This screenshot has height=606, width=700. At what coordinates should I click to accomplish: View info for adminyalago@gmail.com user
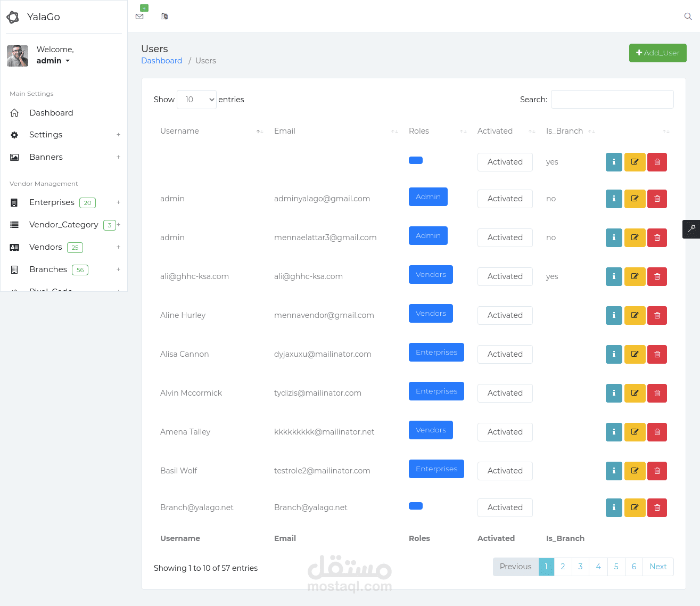pos(614,199)
